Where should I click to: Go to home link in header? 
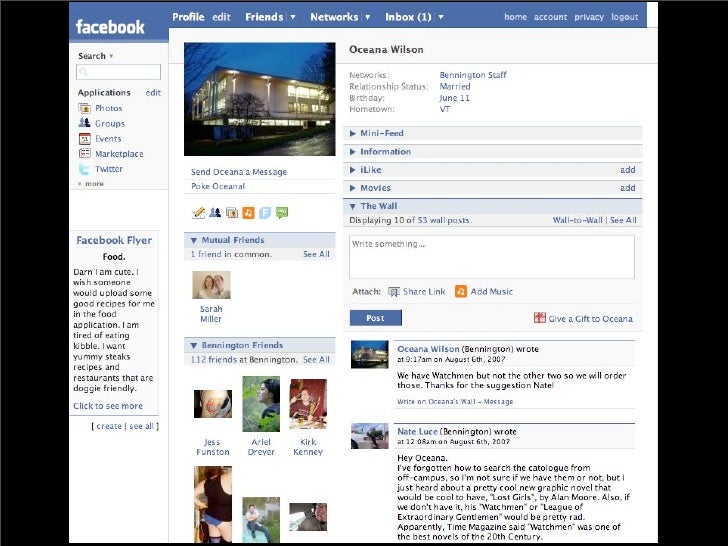[515, 17]
